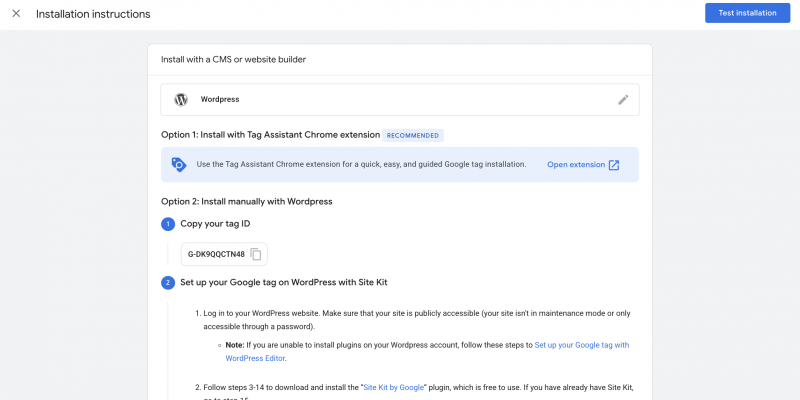Click 'Install with a CMS or website builder' heading
Screen dimensions: 800x400
[x=233, y=60]
